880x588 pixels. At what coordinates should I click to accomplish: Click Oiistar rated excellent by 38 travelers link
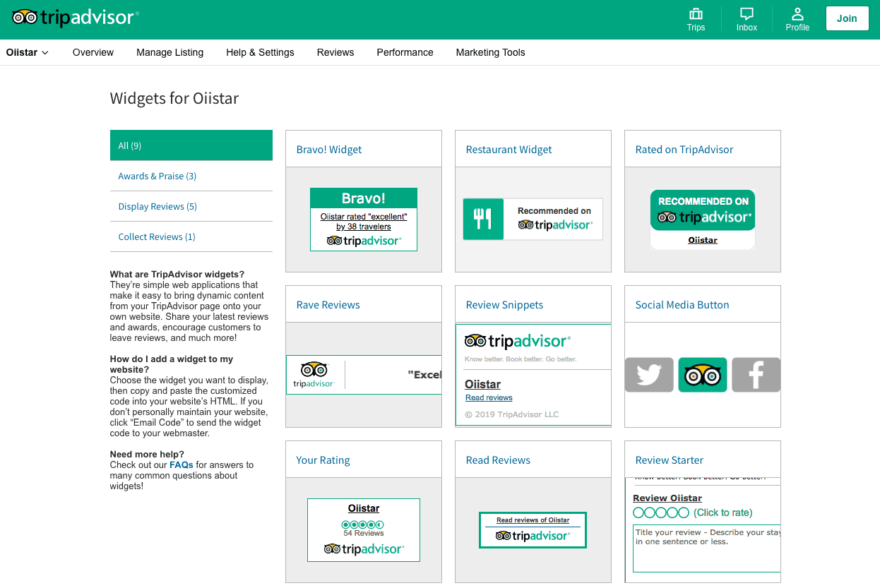pyautogui.click(x=364, y=222)
